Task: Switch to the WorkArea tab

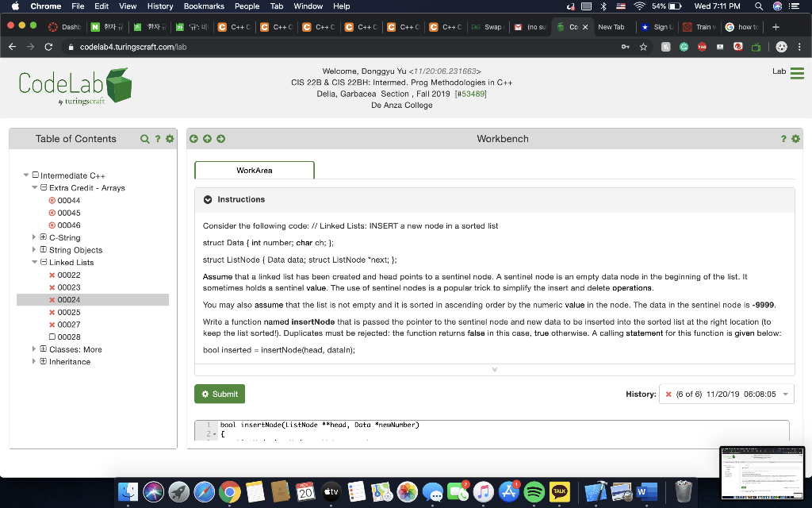Action: (x=254, y=170)
